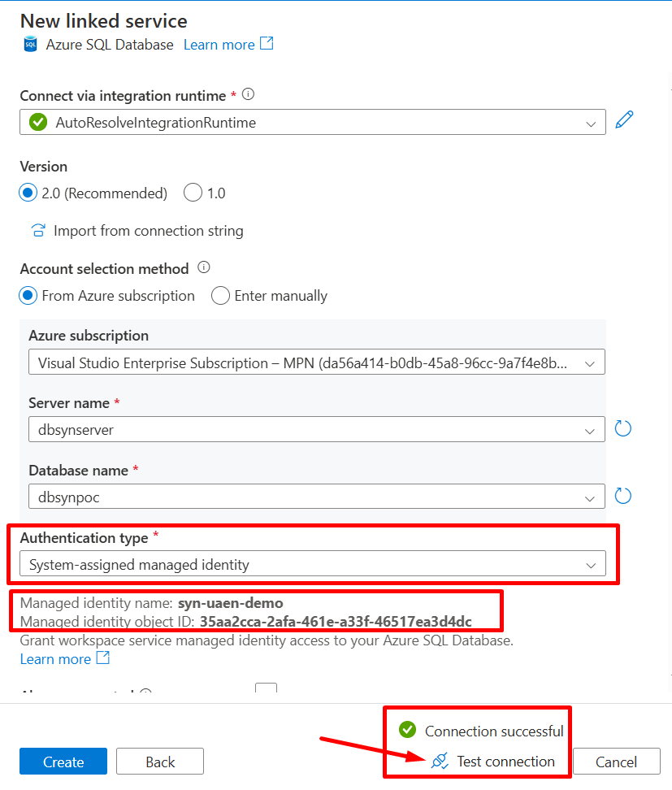This screenshot has height=790, width=672.
Task: Refresh the Database name list
Action: pyautogui.click(x=623, y=496)
